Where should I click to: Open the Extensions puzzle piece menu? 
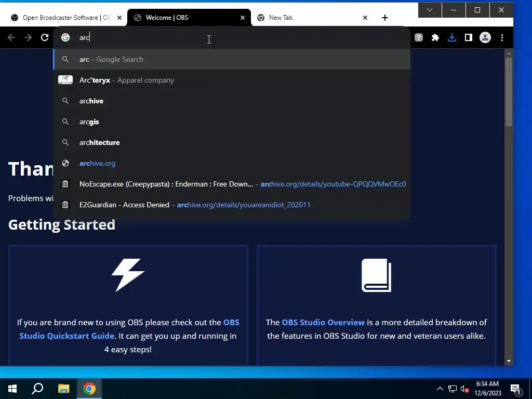[x=435, y=37]
